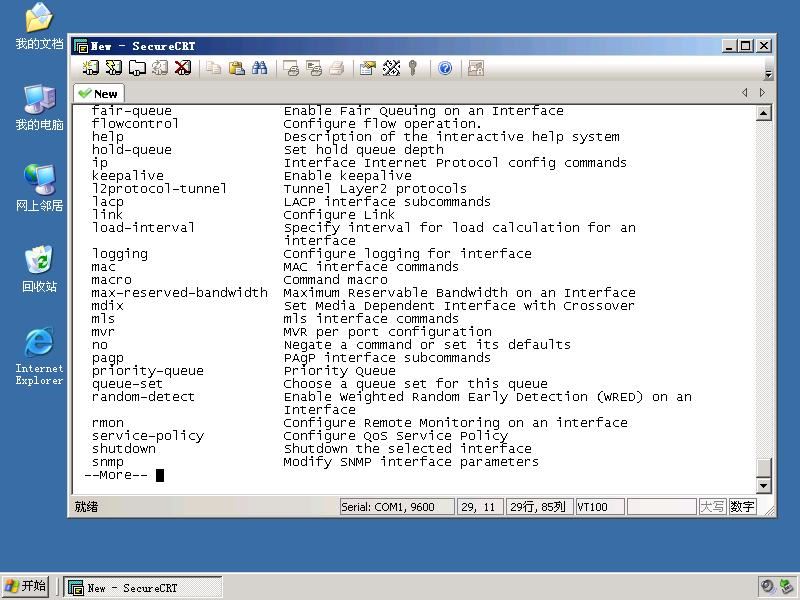Click the 'Shutdown the selected interface' description
Image resolution: width=800 pixels, height=600 pixels.
(408, 448)
